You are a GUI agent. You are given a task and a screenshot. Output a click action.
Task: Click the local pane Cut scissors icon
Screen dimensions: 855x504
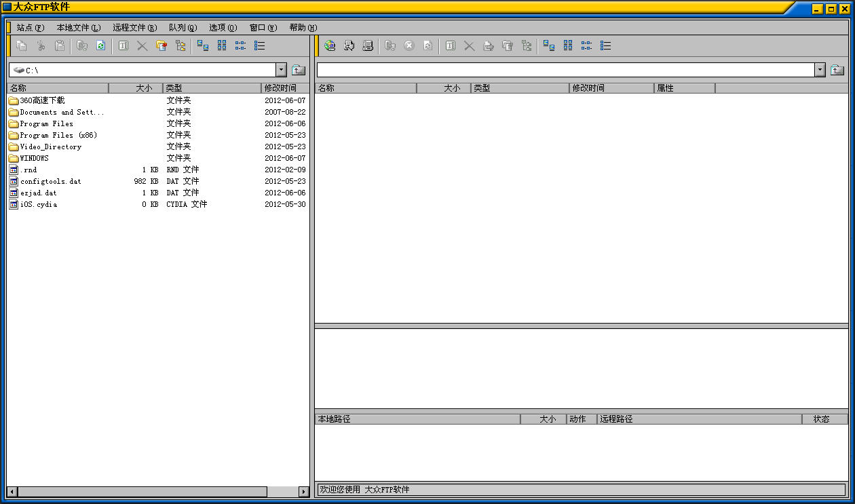point(41,45)
